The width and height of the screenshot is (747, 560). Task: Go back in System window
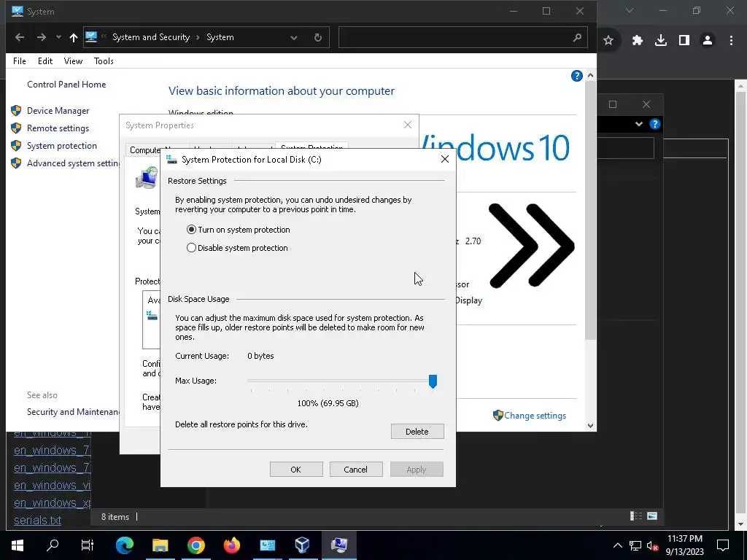[x=20, y=37]
